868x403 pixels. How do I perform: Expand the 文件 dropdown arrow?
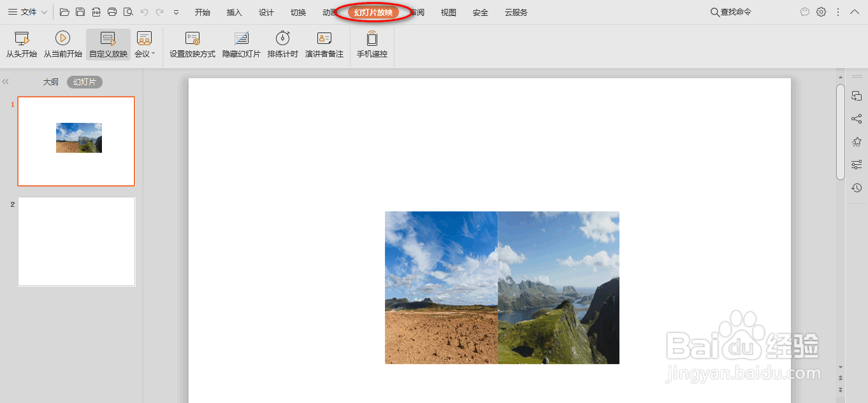pos(44,13)
